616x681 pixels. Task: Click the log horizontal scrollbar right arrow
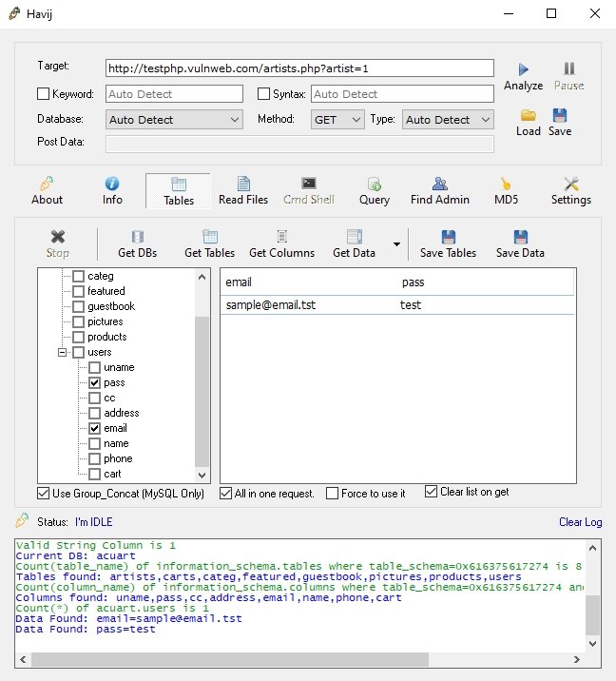(x=576, y=659)
